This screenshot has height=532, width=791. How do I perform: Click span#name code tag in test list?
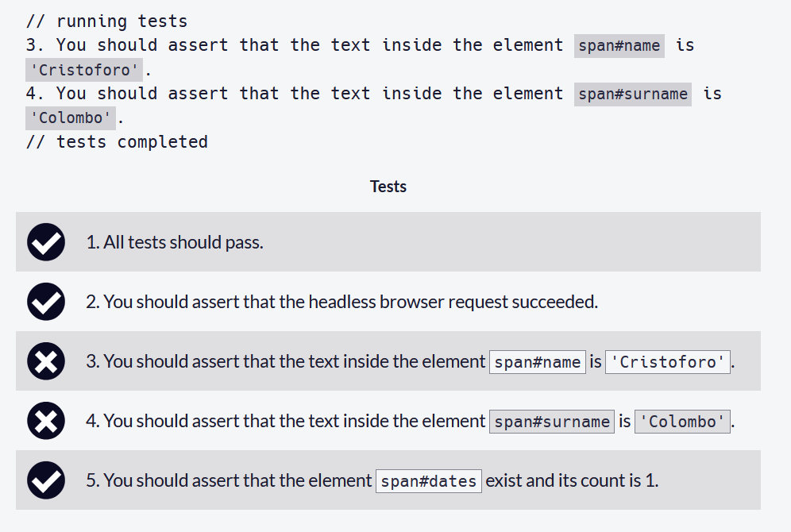point(537,362)
